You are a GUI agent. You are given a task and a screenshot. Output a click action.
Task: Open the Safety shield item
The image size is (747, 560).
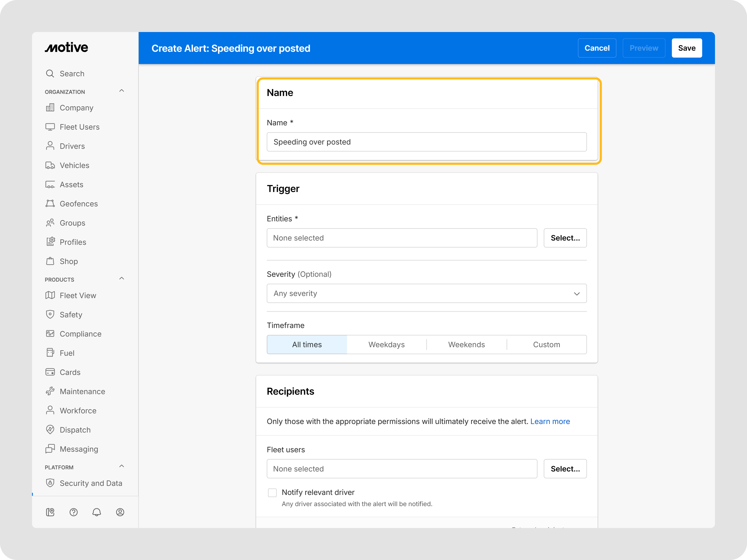coord(71,315)
